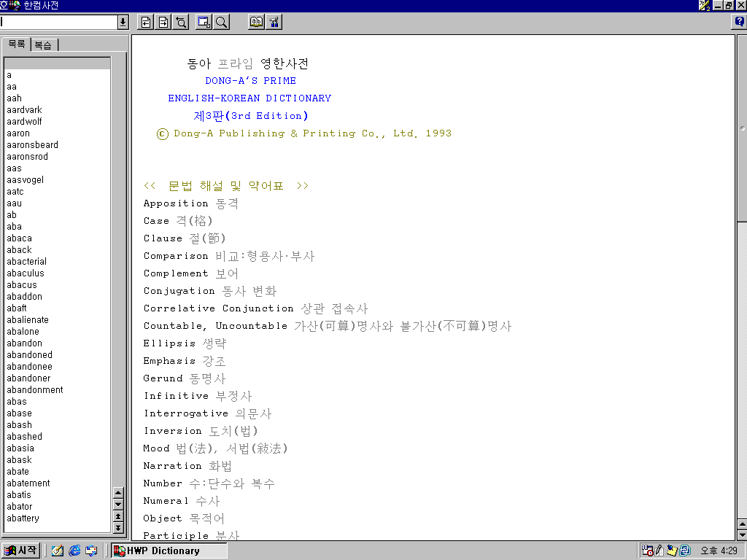Click the notepad pencil quick launch icon
Screen dimensions: 747x560
click(x=58, y=551)
